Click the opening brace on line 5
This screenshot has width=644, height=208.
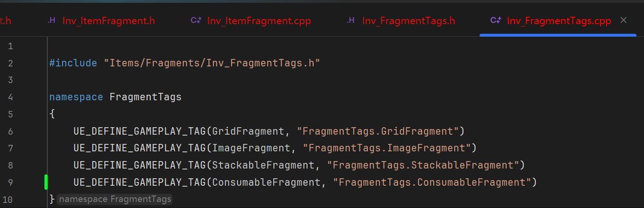coord(52,114)
